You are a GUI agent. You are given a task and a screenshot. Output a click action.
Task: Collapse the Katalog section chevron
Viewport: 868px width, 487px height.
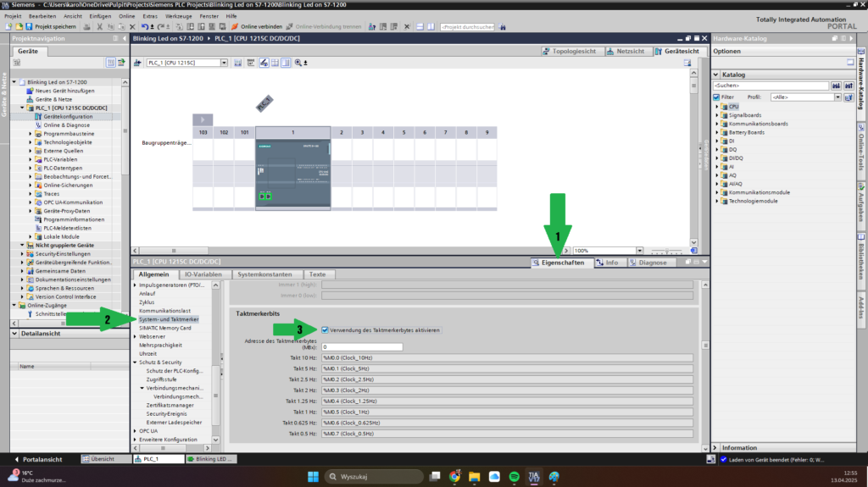point(715,75)
